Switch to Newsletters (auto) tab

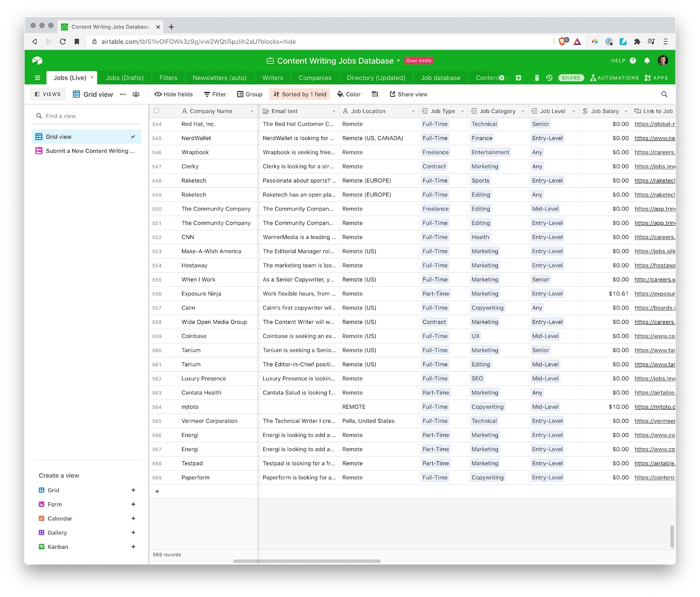220,78
